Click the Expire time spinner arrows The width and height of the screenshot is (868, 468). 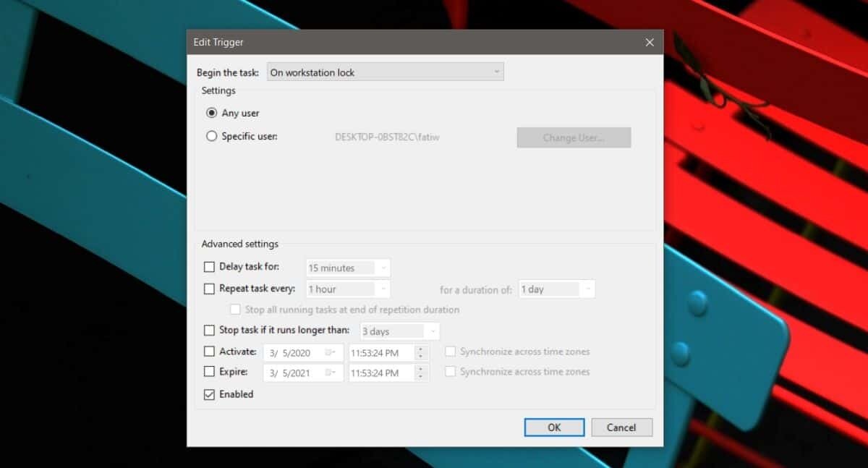421,373
